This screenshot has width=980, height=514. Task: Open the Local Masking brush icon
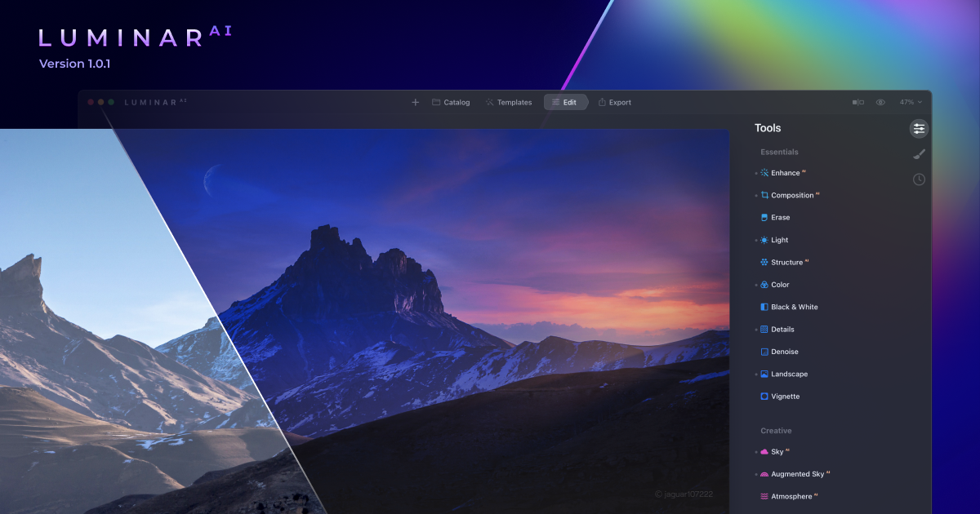(x=920, y=153)
